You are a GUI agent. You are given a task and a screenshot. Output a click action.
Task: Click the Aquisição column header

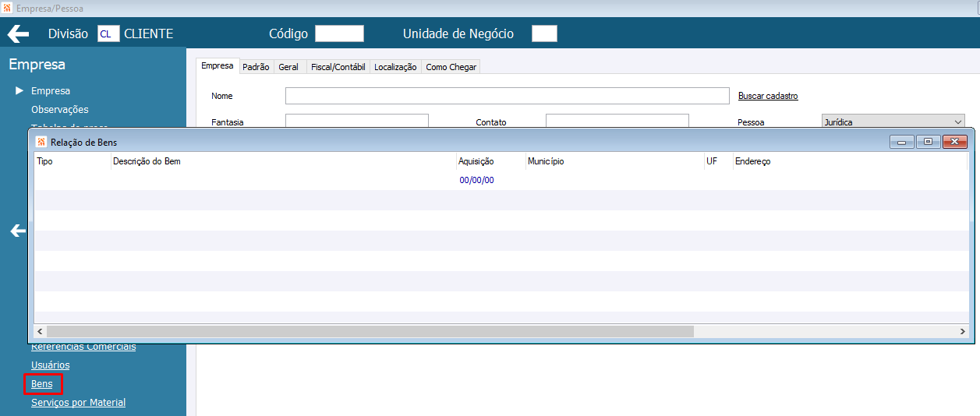(x=491, y=161)
